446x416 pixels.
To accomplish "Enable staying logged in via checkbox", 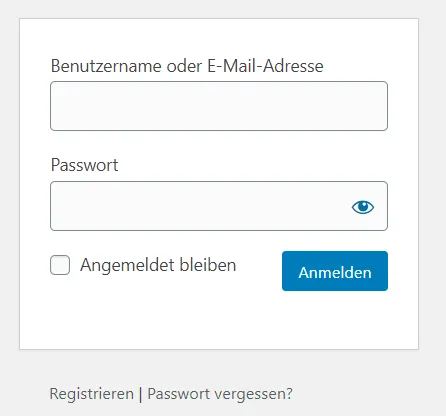I will tap(60, 265).
